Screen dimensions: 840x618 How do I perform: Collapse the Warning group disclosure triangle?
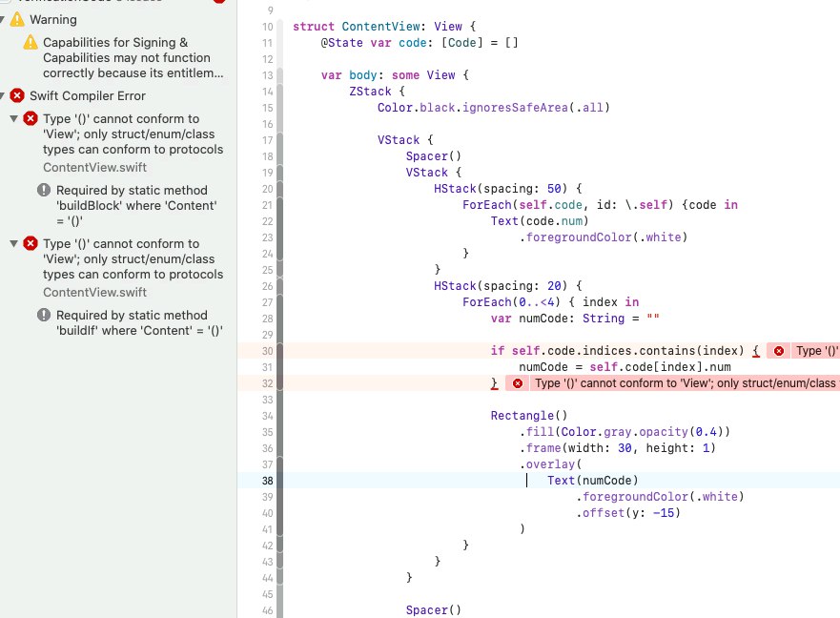[x=2, y=20]
